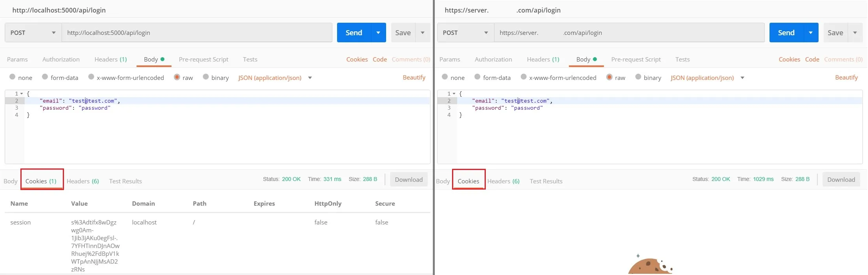Click the HttpOnly column header in the cookies table

pyautogui.click(x=328, y=203)
